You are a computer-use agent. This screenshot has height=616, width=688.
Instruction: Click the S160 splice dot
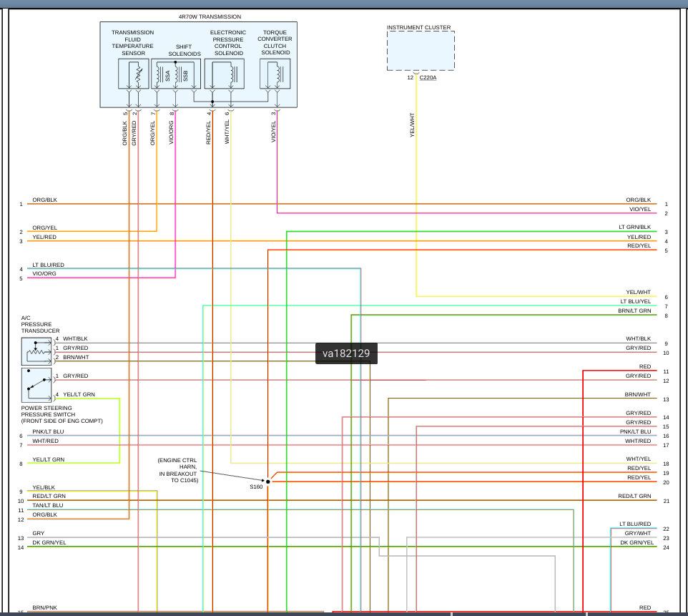coord(268,481)
